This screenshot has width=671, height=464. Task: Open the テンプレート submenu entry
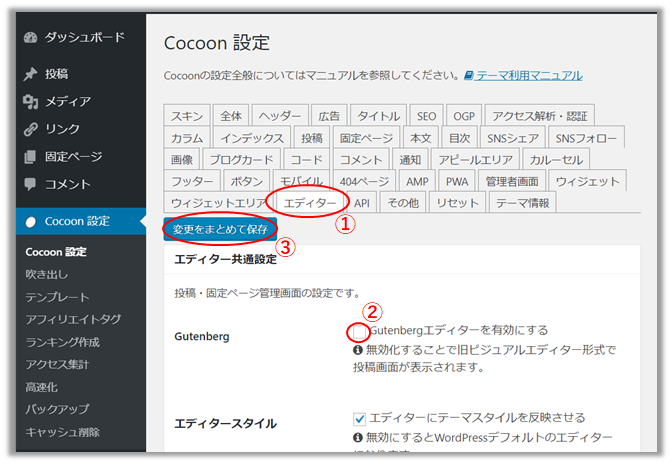57,297
